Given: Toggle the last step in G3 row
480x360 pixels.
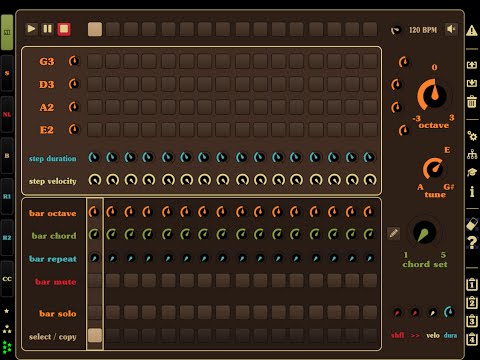Looking at the screenshot, I should (x=370, y=61).
